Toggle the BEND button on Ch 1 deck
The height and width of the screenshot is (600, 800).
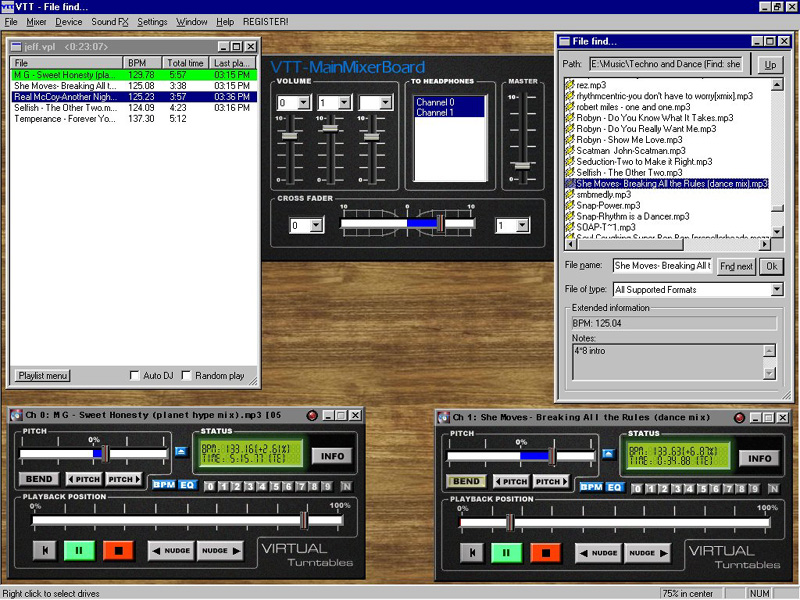(x=466, y=481)
